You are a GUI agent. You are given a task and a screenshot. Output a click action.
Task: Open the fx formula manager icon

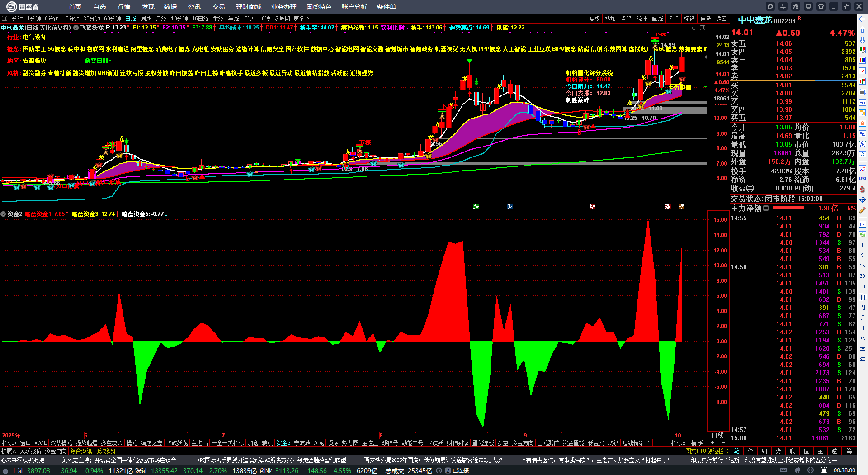796,6
